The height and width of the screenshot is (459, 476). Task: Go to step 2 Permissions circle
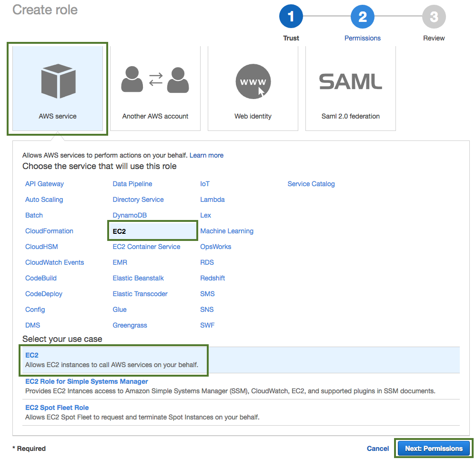coord(363,17)
